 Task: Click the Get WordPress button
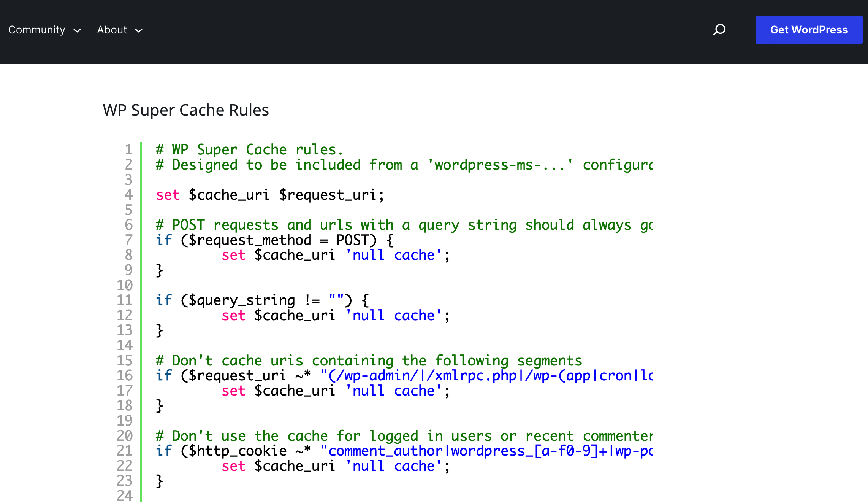[x=809, y=30]
